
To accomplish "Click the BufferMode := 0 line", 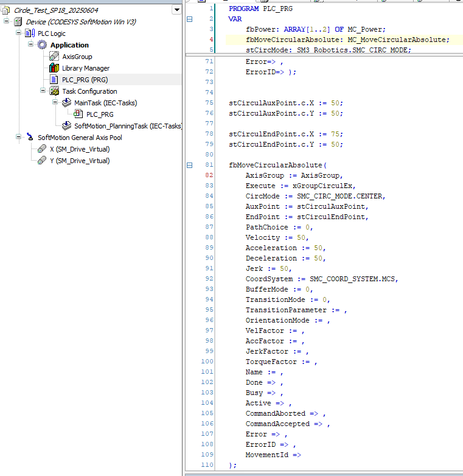I will click(x=279, y=289).
